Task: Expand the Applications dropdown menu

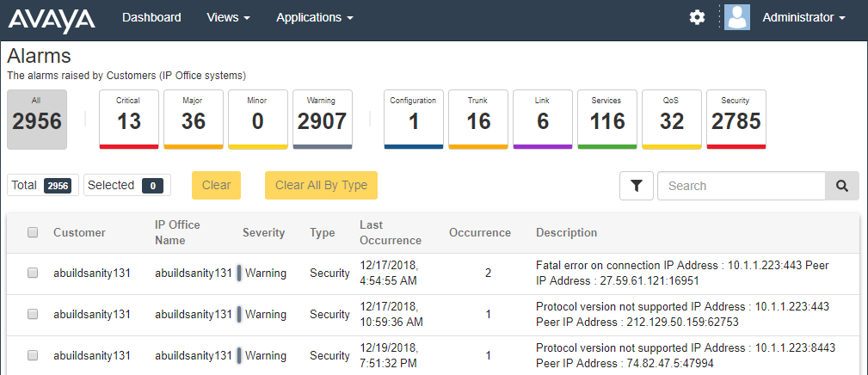Action: [x=315, y=18]
